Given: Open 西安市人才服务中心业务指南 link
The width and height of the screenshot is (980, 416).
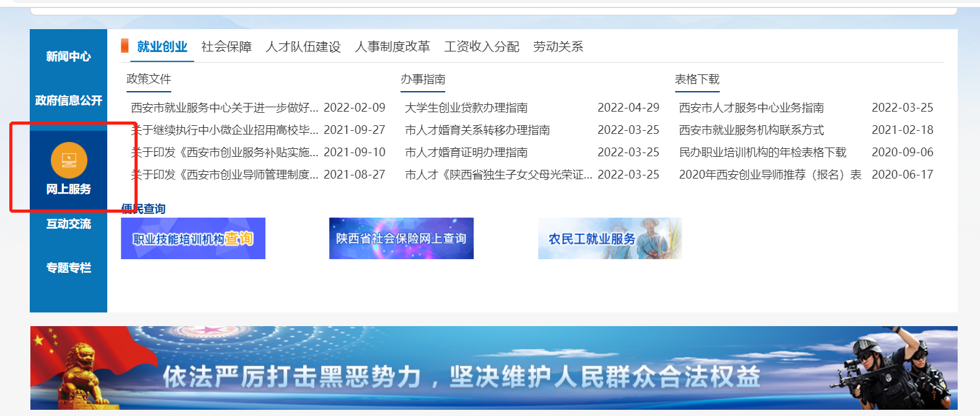Looking at the screenshot, I should pyautogui.click(x=751, y=108).
